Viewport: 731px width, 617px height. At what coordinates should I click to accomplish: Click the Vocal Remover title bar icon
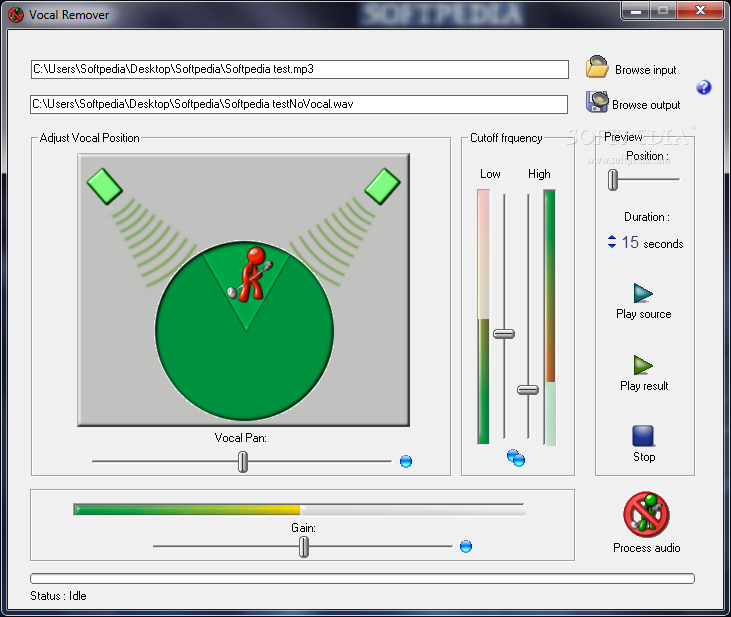(16, 15)
